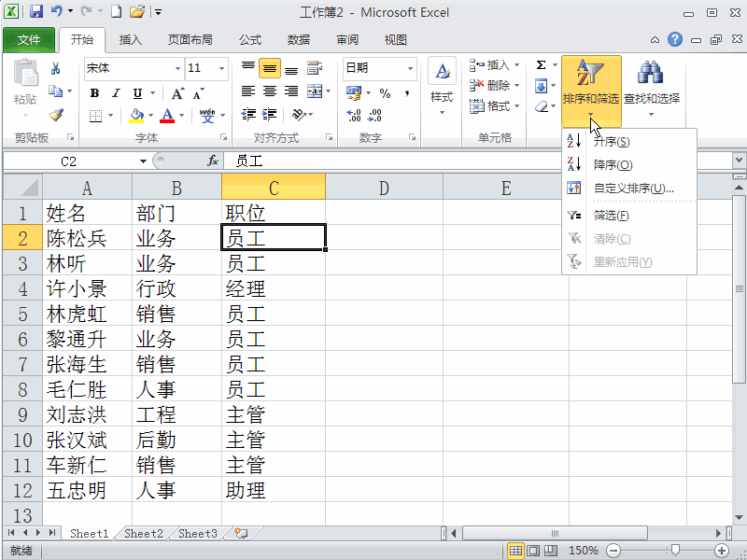Click the Format Painter brush icon
This screenshot has height=560, width=747.
click(56, 114)
